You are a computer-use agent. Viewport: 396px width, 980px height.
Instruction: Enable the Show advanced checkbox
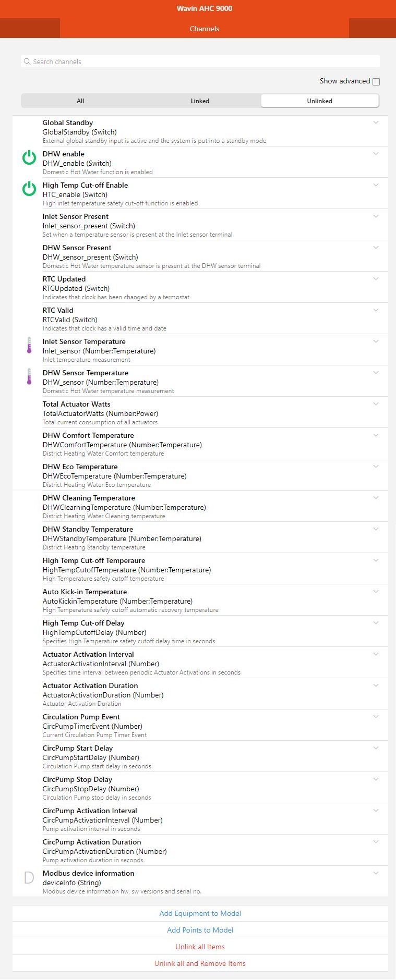[x=376, y=81]
